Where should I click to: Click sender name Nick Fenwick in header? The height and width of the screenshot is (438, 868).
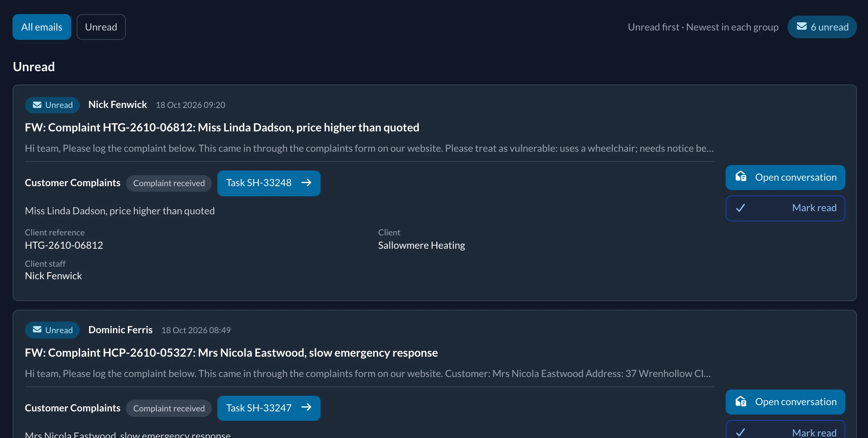pyautogui.click(x=117, y=104)
